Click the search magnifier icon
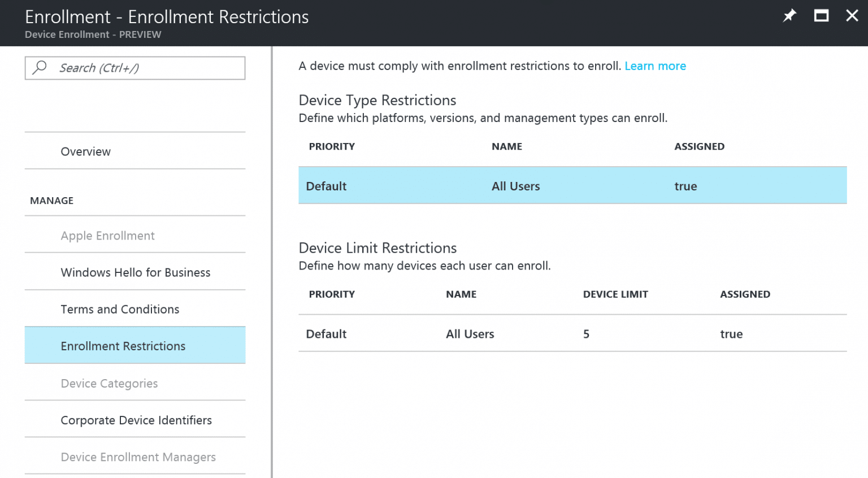The height and width of the screenshot is (478, 868). tap(39, 67)
